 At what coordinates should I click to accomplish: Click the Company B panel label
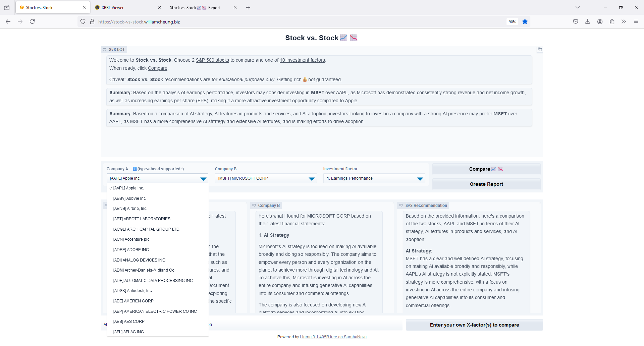click(x=266, y=206)
